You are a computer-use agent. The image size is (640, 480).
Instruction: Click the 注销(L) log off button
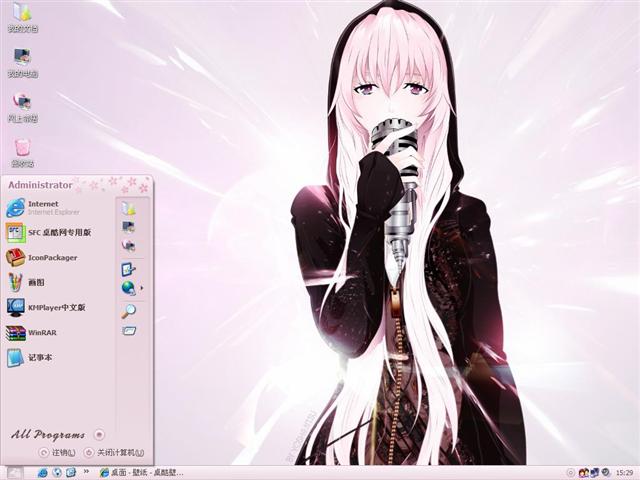click(x=57, y=452)
